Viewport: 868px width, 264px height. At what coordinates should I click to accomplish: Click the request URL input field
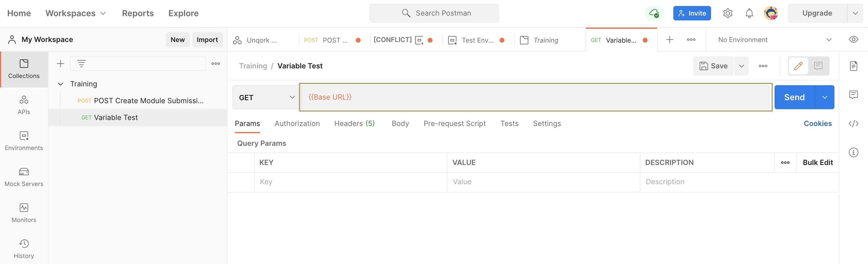pos(536,97)
